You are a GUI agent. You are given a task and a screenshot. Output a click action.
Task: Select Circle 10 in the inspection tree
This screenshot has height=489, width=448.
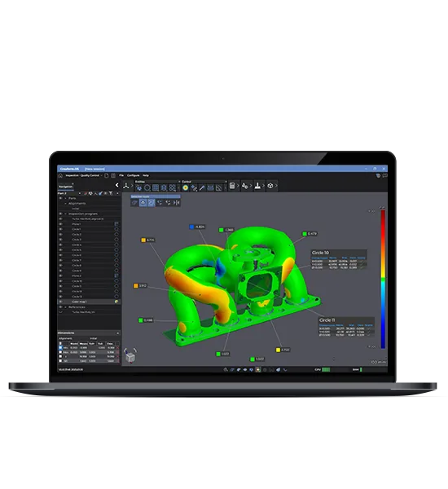pyautogui.click(x=77, y=281)
